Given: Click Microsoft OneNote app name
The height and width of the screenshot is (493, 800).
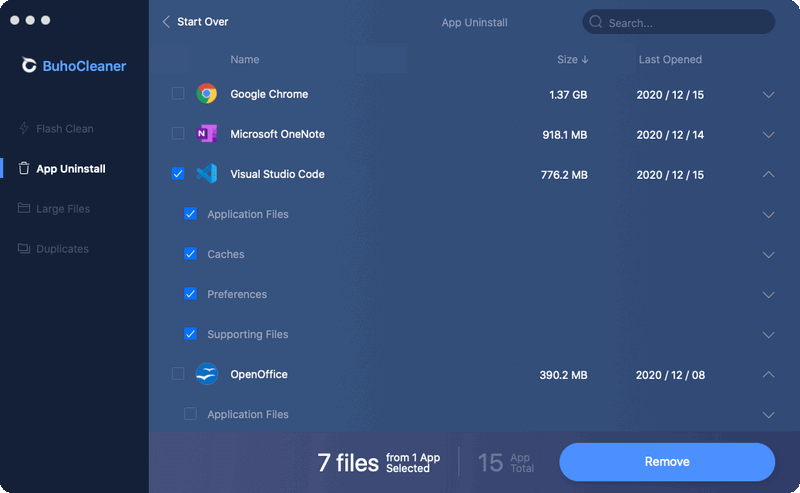Looking at the screenshot, I should [x=277, y=134].
